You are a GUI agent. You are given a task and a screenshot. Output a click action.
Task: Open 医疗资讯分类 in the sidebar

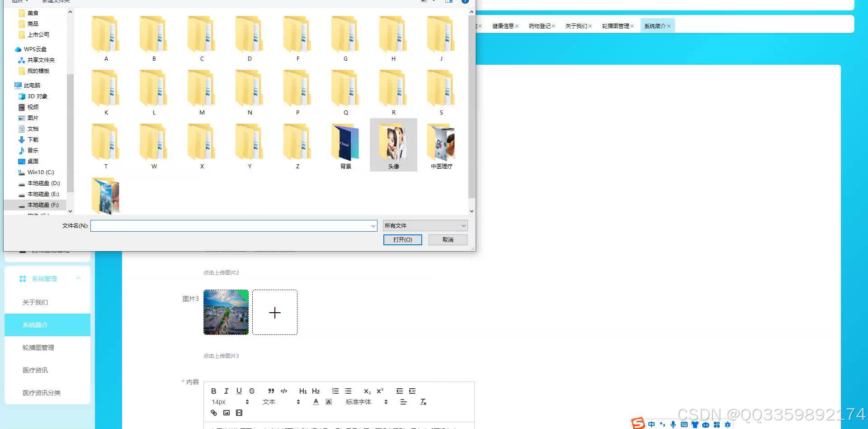[x=47, y=393]
